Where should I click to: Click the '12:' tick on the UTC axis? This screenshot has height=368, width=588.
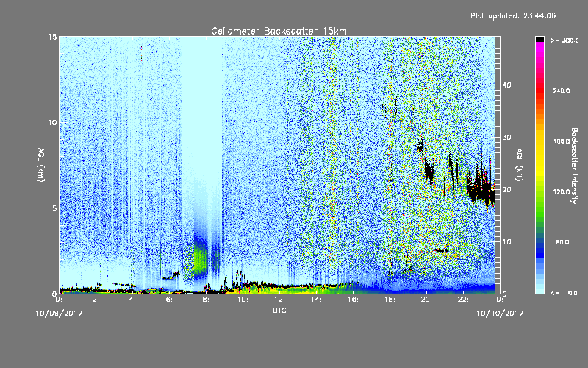point(279,300)
